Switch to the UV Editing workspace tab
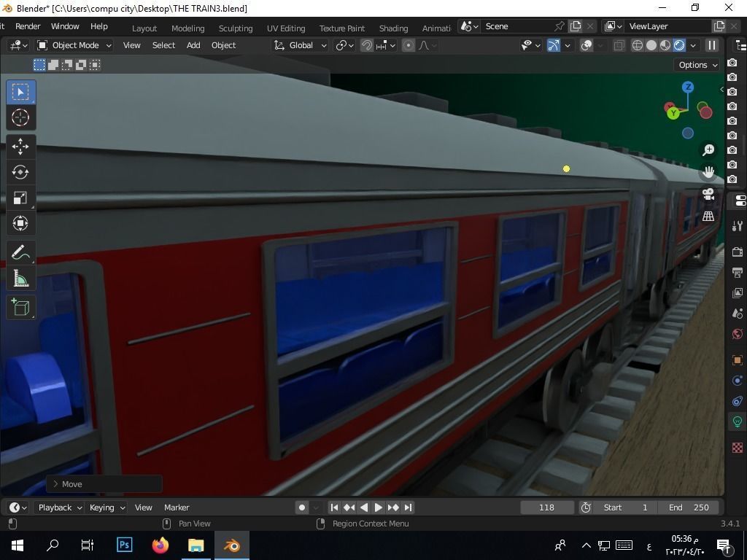Viewport: 747px width, 560px height. click(286, 28)
